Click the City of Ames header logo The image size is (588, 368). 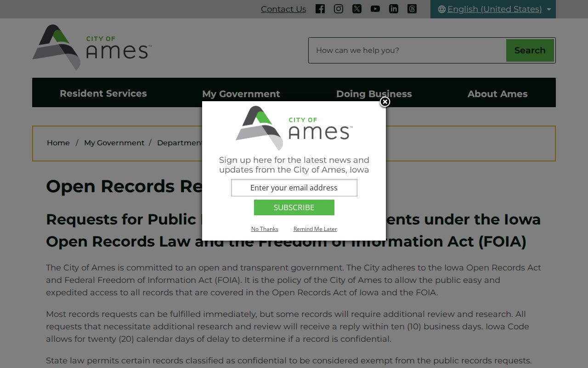pos(92,47)
